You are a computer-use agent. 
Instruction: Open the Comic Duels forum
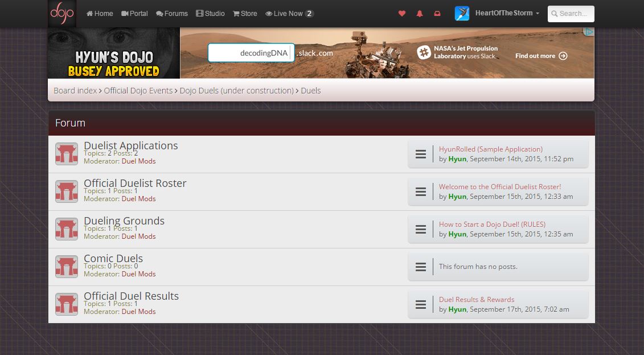pyautogui.click(x=113, y=258)
